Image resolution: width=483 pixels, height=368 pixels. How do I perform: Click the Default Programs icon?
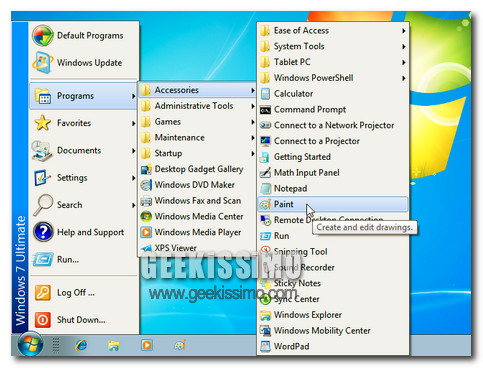(43, 35)
